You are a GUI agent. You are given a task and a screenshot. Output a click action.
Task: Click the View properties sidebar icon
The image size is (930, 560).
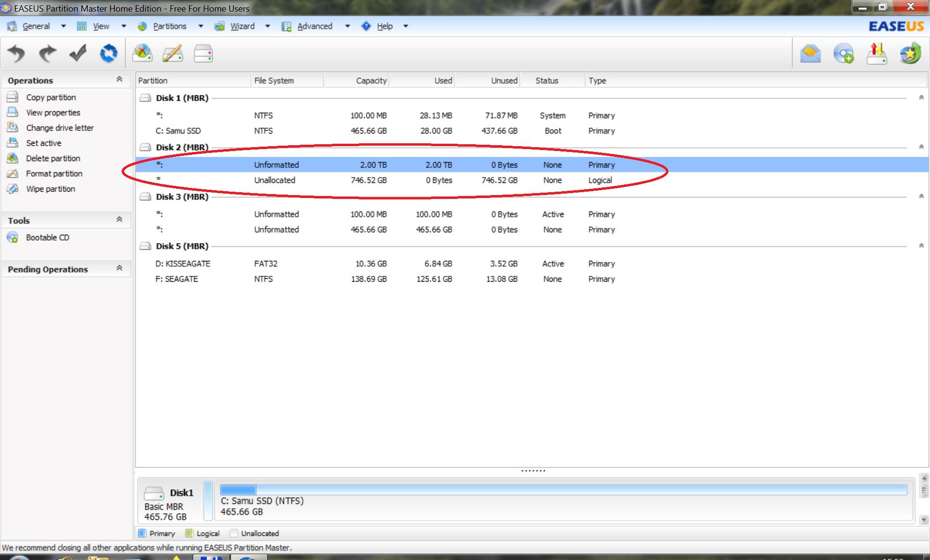point(13,112)
